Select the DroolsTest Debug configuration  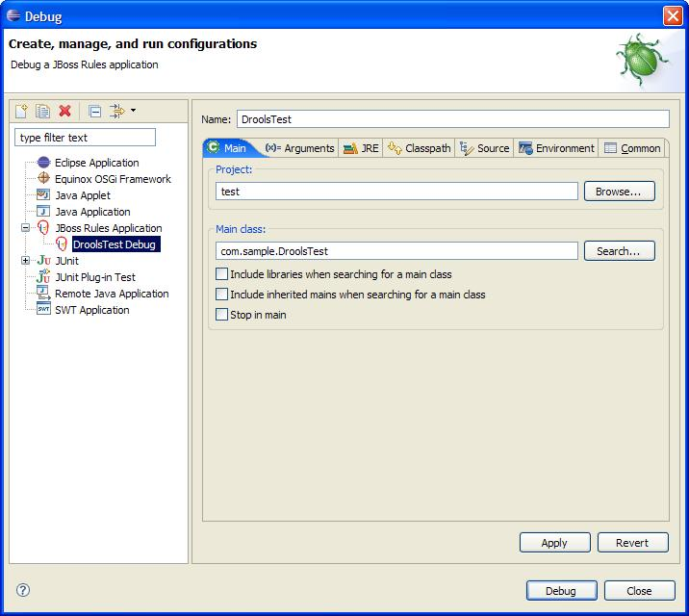[x=114, y=244]
